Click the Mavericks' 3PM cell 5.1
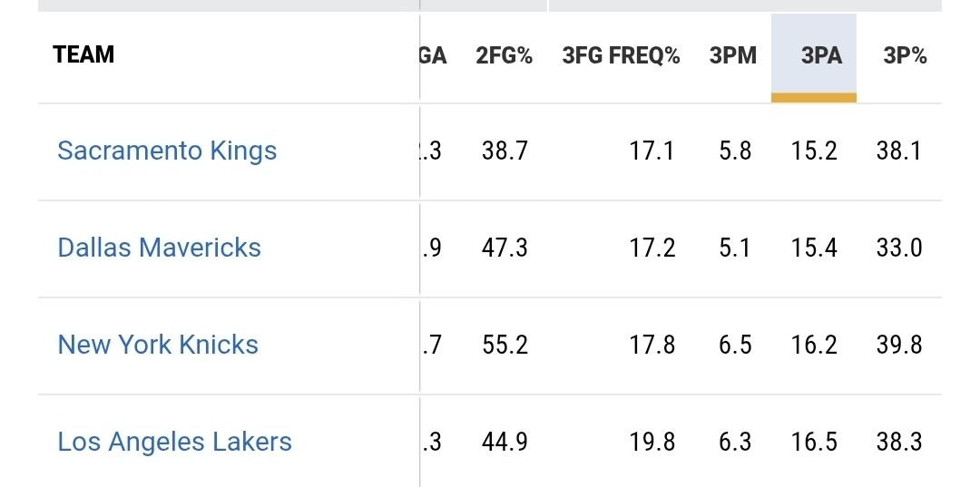The width and height of the screenshot is (980, 487). point(734,248)
